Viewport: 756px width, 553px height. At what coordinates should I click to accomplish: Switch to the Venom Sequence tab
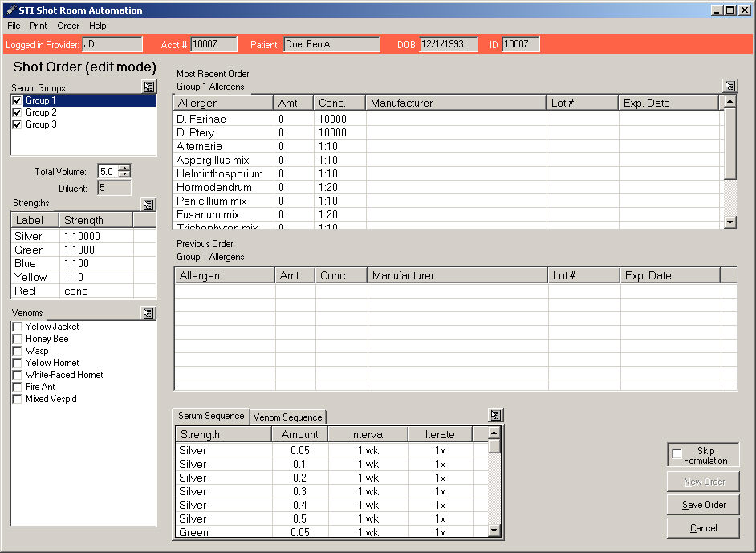pos(288,417)
